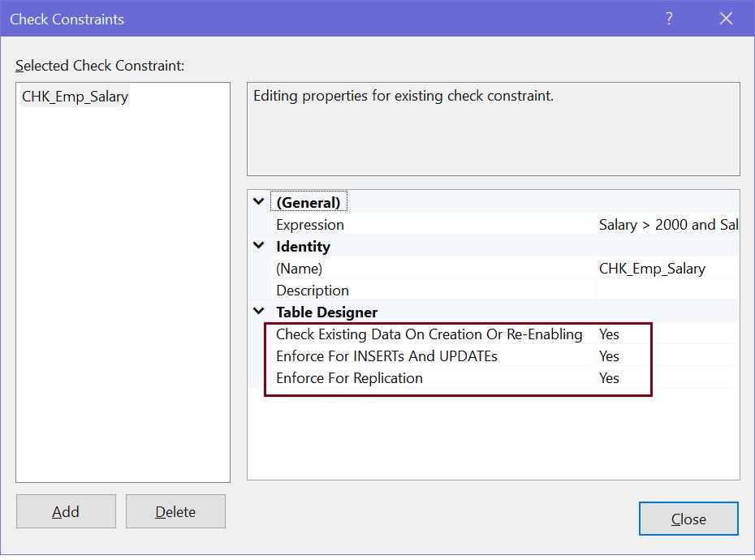
Task: Click the help question mark icon
Action: tap(668, 18)
